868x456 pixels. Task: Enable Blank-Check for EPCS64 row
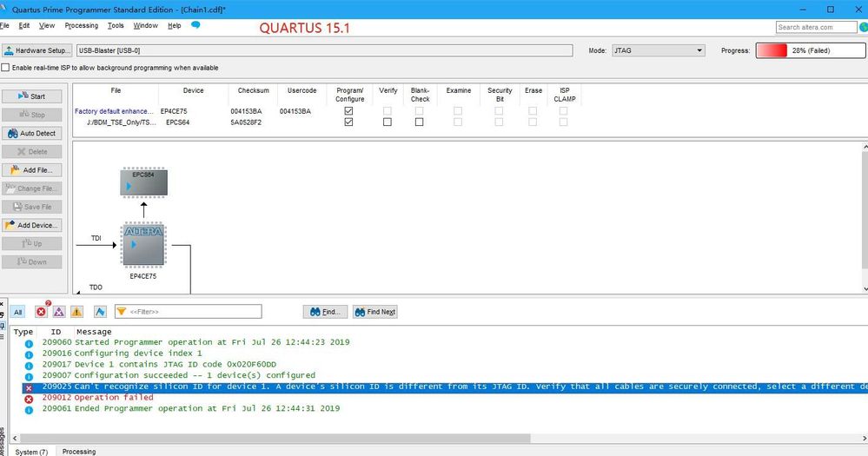pos(419,122)
